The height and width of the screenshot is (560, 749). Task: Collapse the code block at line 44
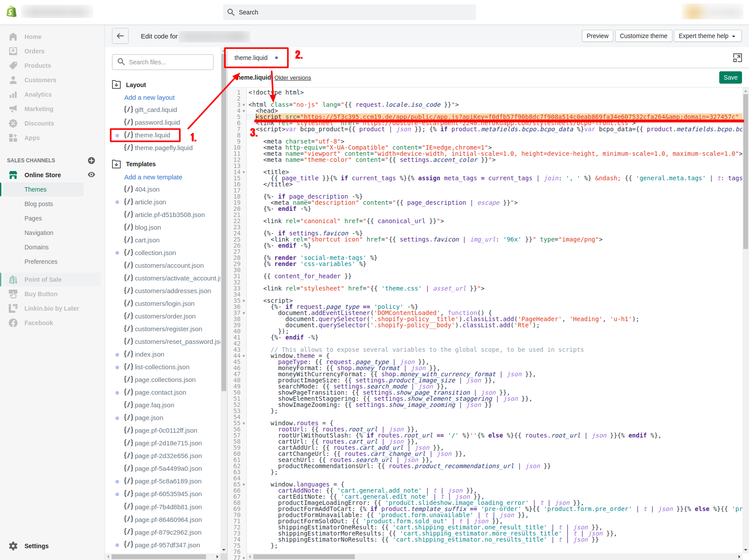point(244,356)
